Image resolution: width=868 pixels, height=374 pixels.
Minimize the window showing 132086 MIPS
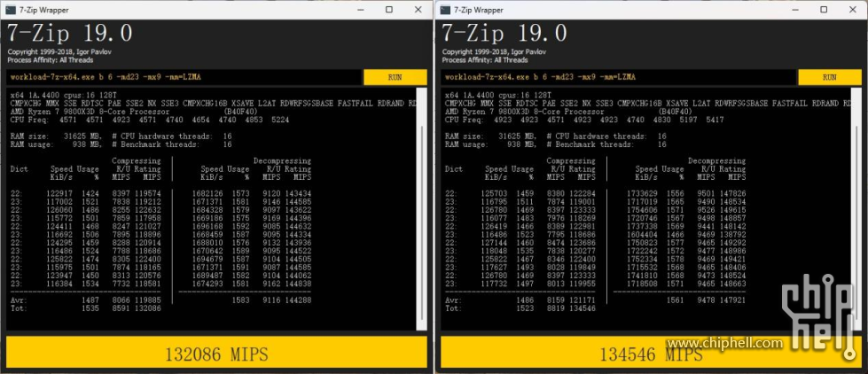(x=357, y=10)
